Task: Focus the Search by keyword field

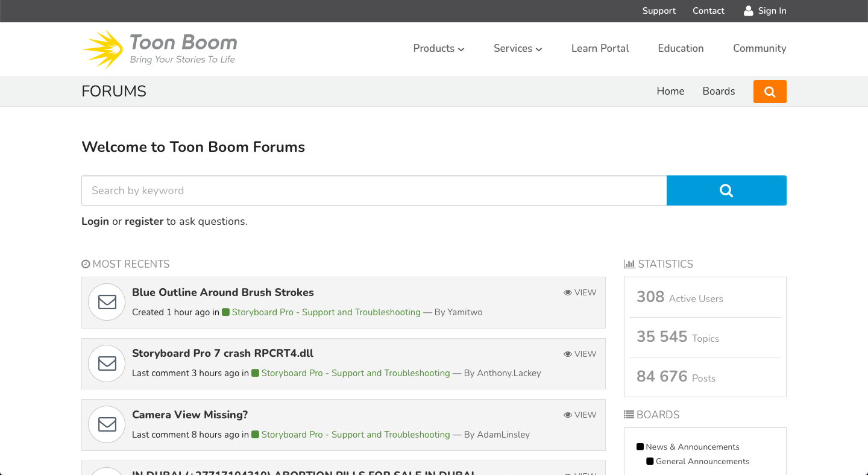Action: (x=374, y=190)
